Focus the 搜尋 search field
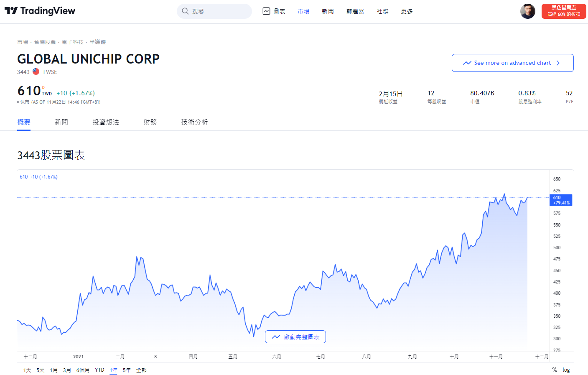The height and width of the screenshot is (375, 588). pos(214,11)
